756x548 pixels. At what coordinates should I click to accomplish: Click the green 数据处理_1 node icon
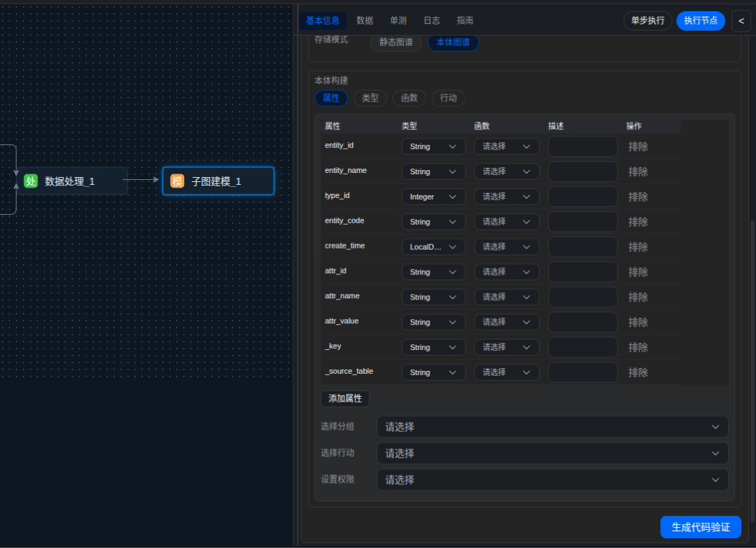click(x=30, y=181)
